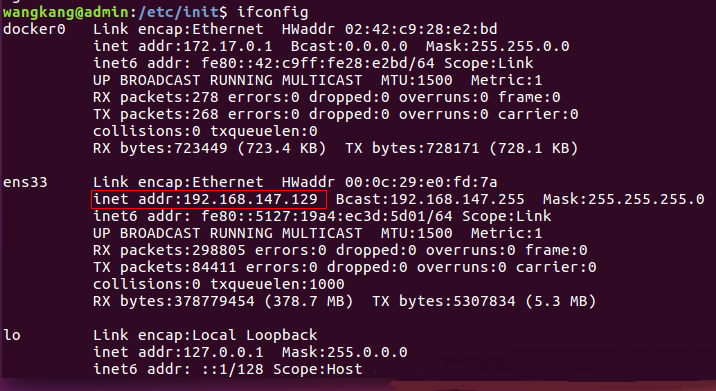Click the Bcast:192.168.147.255 value

point(430,199)
